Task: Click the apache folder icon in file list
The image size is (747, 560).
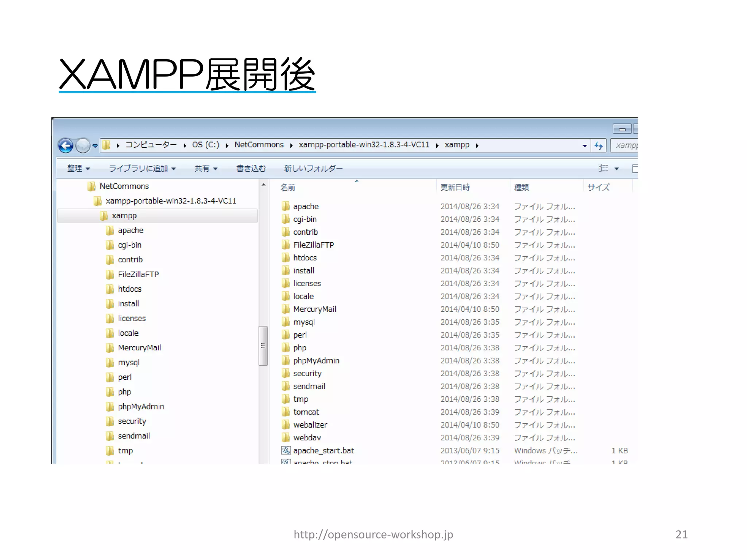Action: click(x=286, y=206)
